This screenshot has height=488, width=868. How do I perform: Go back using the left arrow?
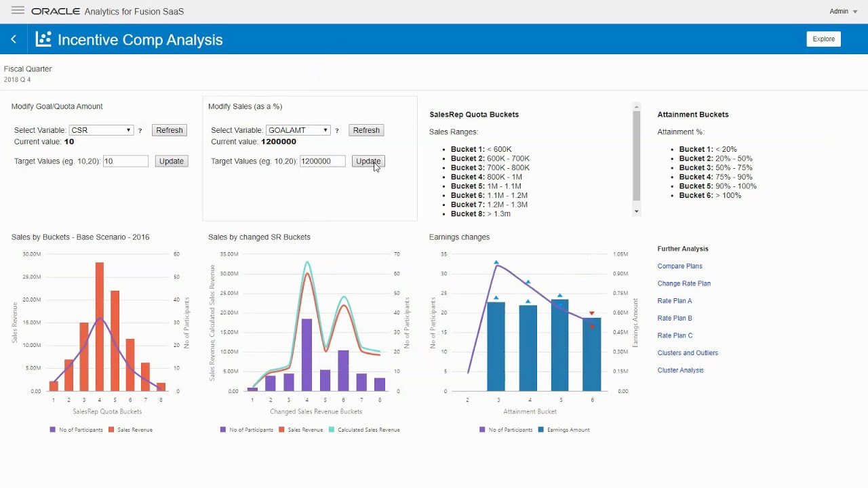coord(14,39)
